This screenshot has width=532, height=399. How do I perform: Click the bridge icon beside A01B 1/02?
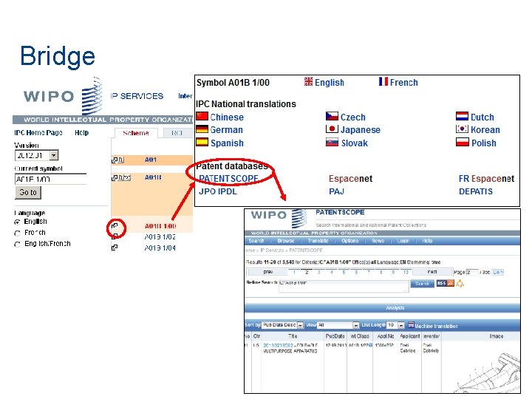(115, 236)
